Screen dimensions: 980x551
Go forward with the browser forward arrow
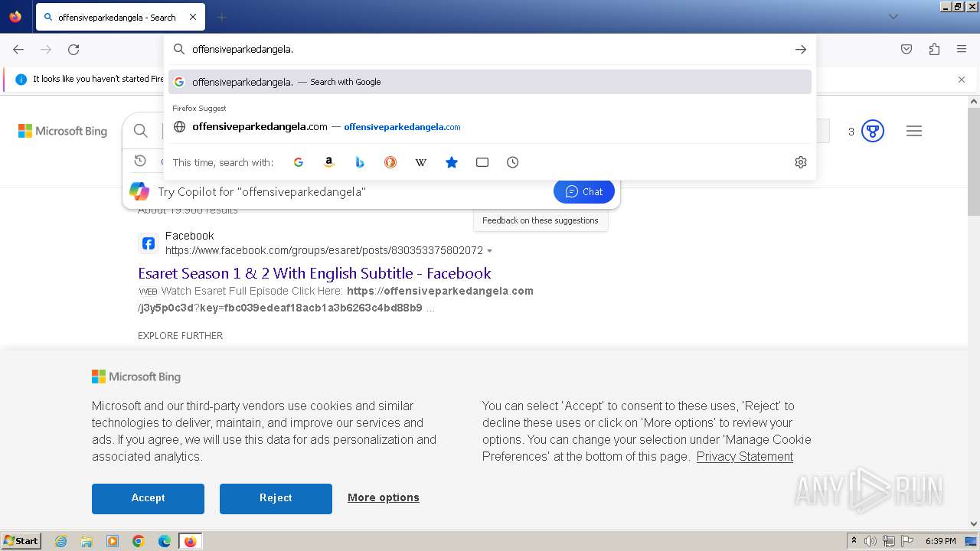46,49
